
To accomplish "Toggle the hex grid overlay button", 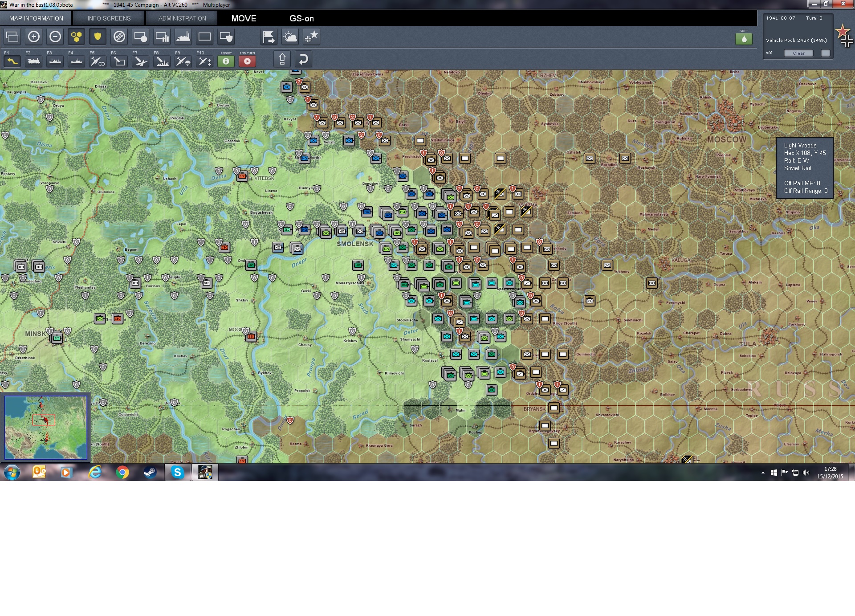I will coord(77,37).
